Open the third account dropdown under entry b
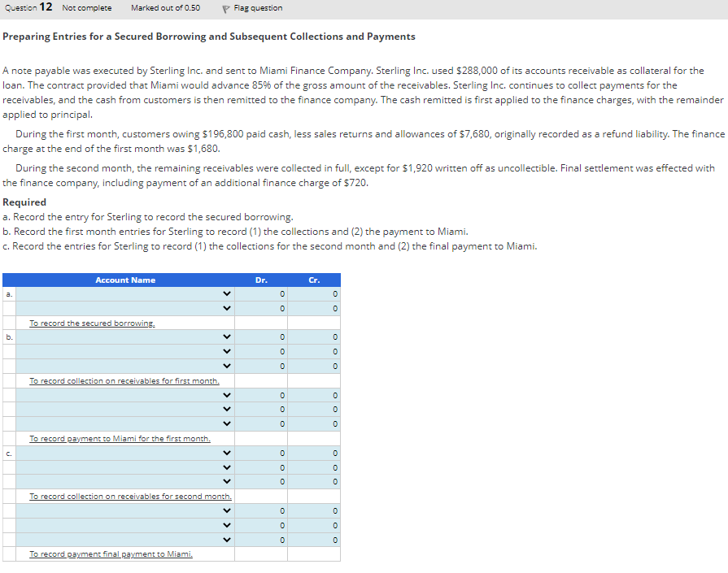 [x=227, y=366]
